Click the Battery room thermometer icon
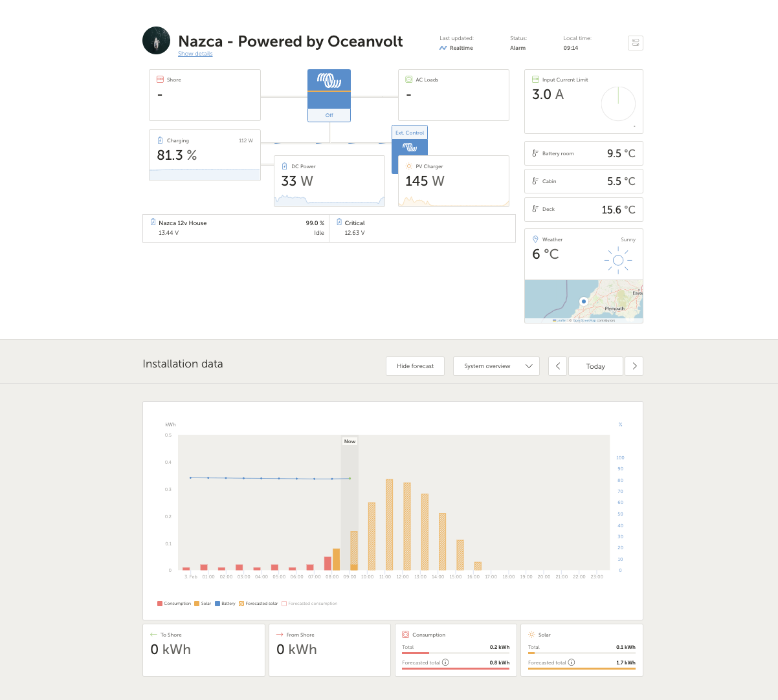This screenshot has width=778, height=700. [535, 153]
